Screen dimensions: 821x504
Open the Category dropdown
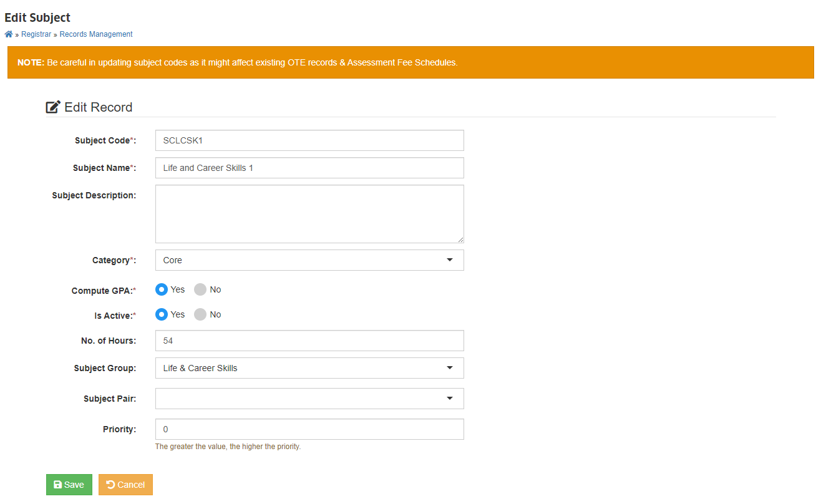point(309,260)
